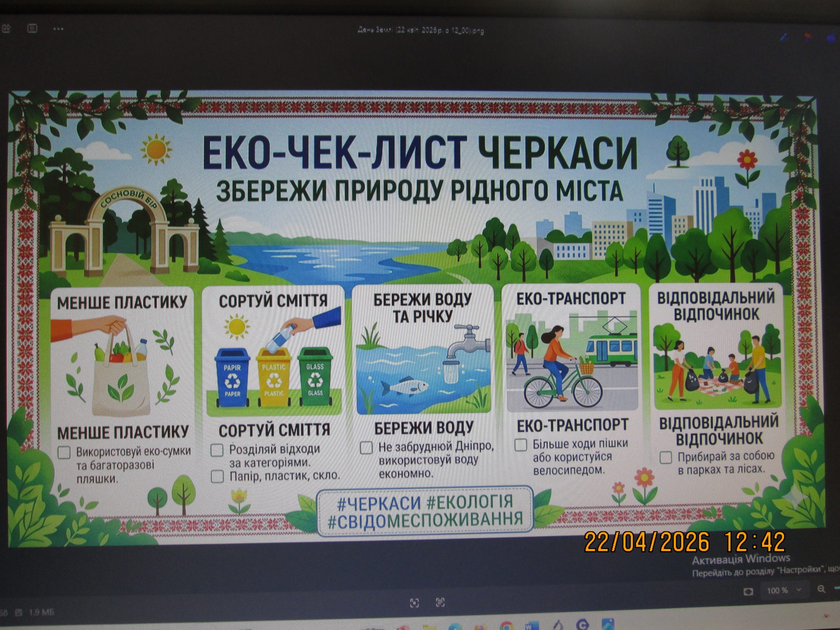Check the 'Прибирай за собою' checkbox
840x630 pixels.
tap(666, 458)
